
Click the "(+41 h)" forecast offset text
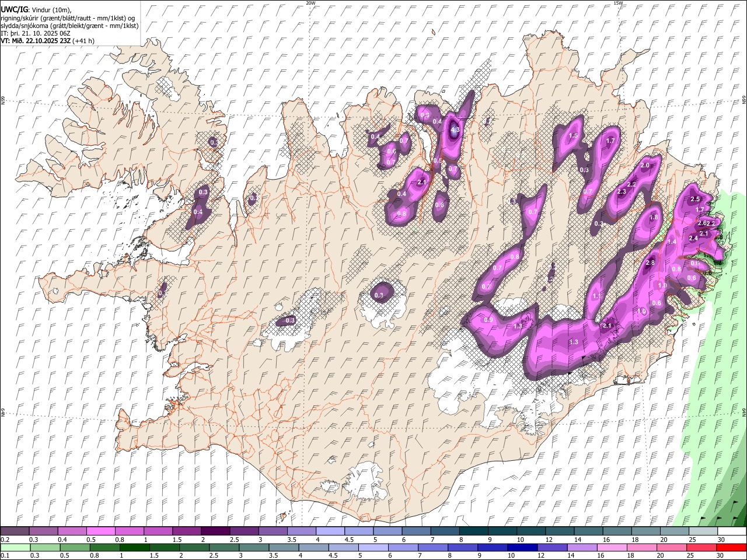(84, 41)
